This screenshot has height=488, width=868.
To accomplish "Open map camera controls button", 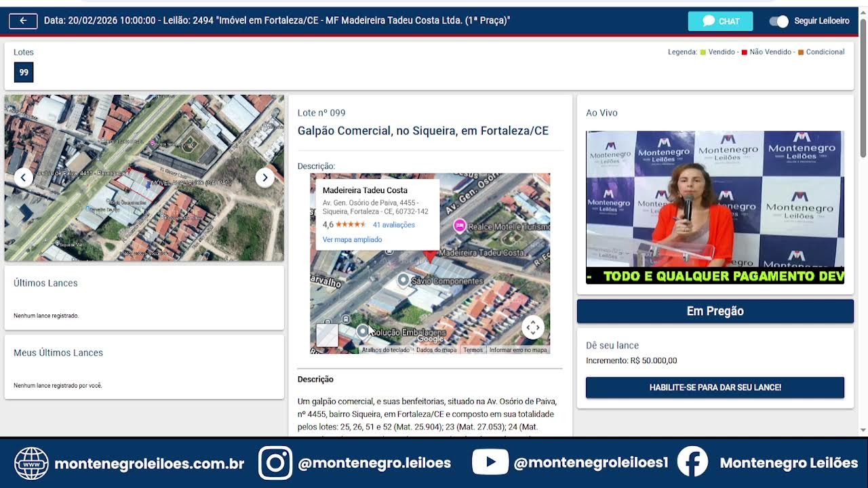I will (x=533, y=327).
